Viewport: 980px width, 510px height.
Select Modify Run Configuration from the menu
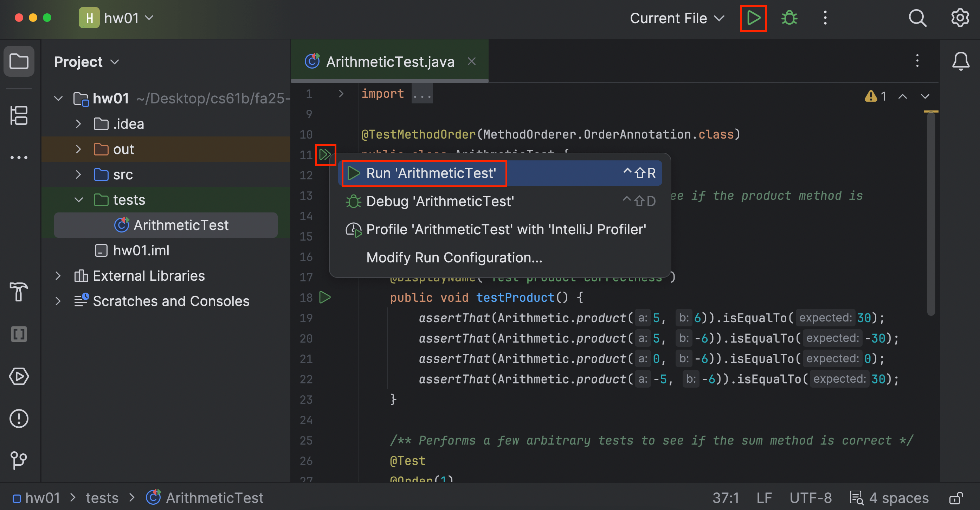click(454, 257)
